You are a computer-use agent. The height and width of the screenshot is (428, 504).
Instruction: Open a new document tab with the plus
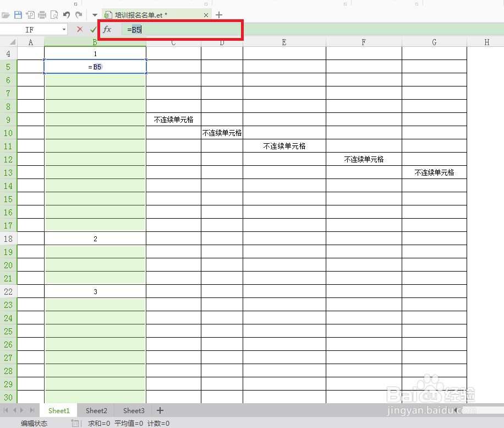(x=219, y=15)
